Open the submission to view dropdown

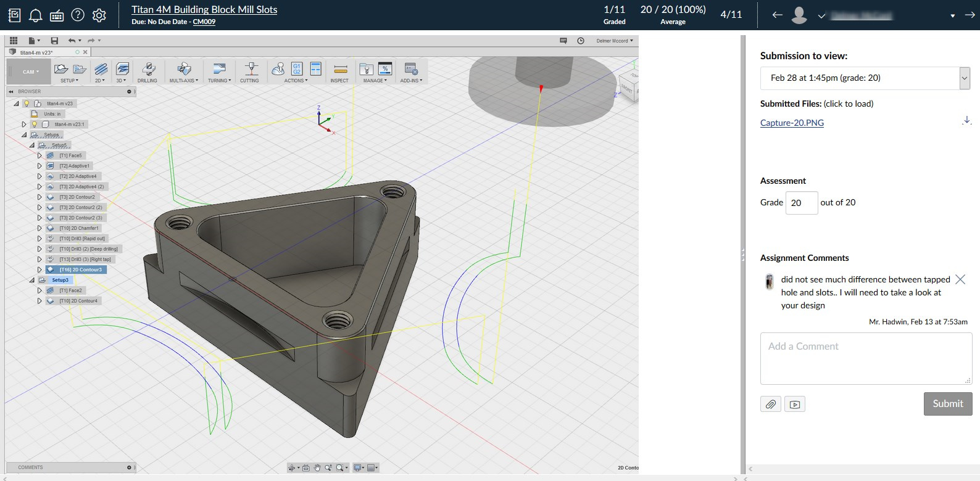point(865,78)
